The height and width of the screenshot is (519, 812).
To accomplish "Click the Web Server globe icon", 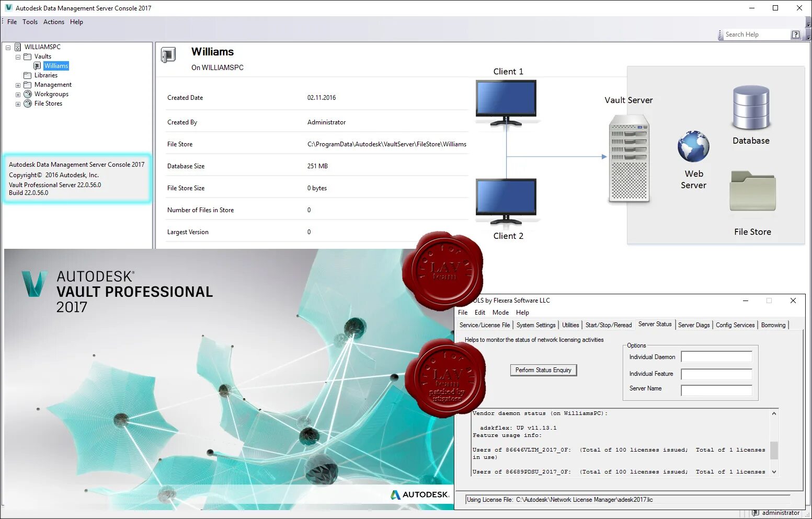I will click(x=693, y=146).
